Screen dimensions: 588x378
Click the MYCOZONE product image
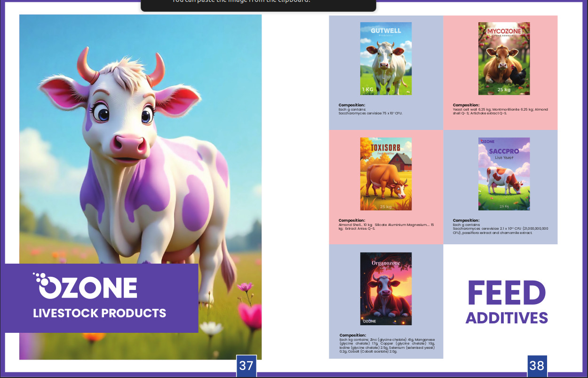tap(504, 59)
